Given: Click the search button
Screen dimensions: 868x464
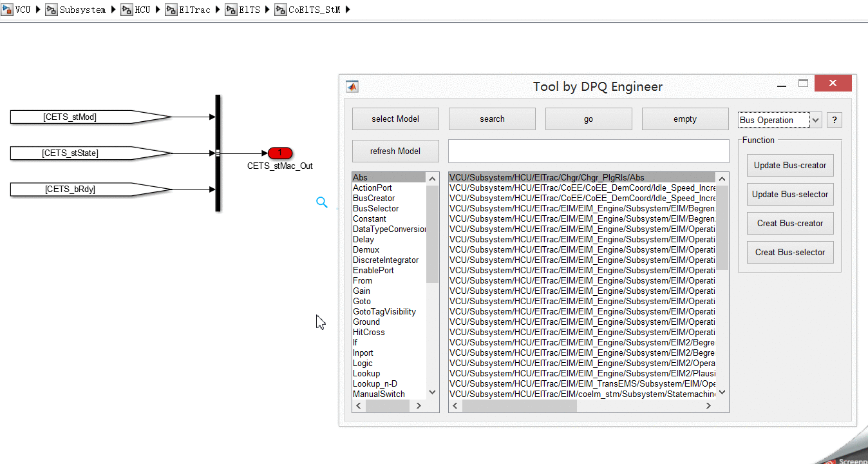Looking at the screenshot, I should (x=492, y=119).
